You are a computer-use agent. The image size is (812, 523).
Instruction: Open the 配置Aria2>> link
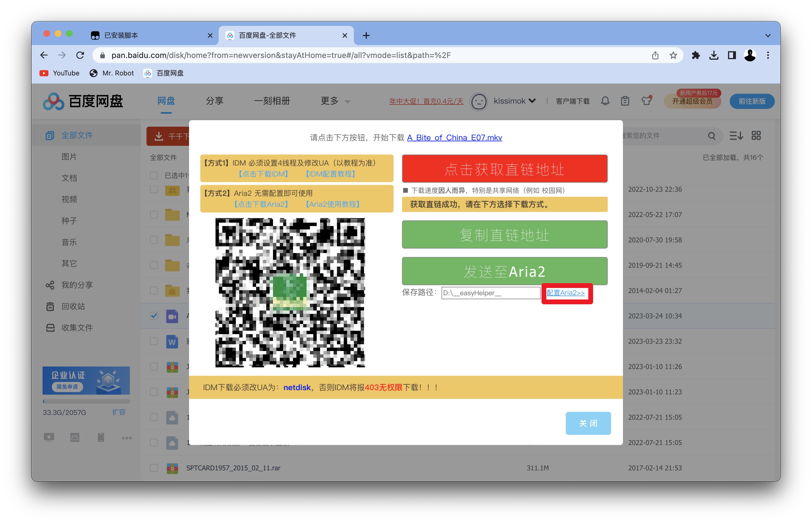[x=565, y=292]
